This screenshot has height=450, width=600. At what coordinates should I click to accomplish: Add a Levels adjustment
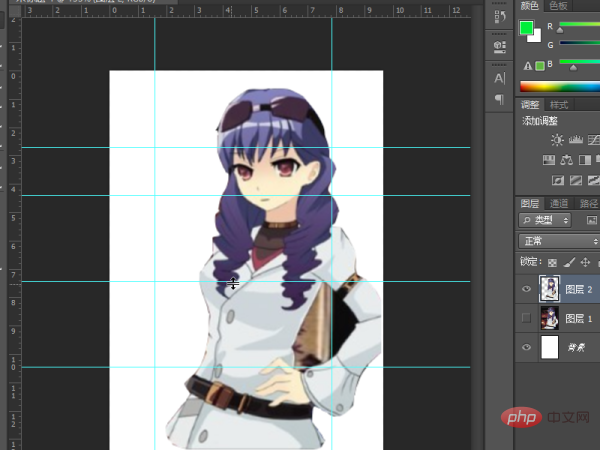click(x=576, y=140)
